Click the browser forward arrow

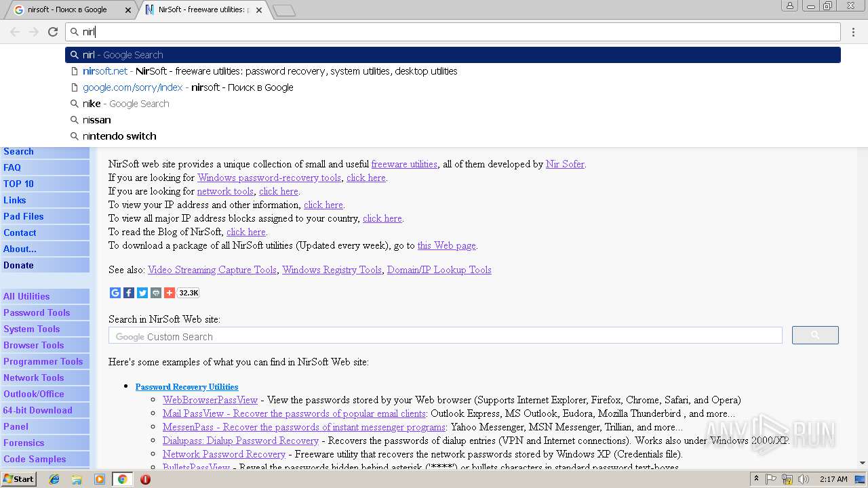34,32
